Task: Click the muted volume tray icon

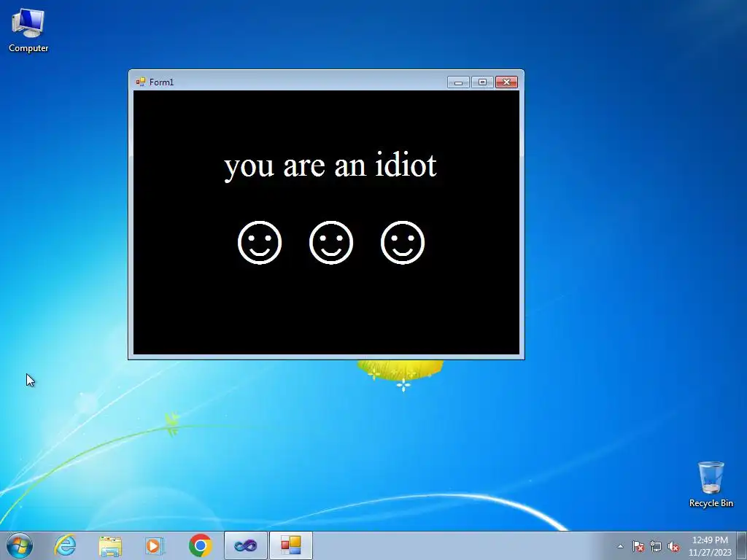Action: tap(673, 546)
